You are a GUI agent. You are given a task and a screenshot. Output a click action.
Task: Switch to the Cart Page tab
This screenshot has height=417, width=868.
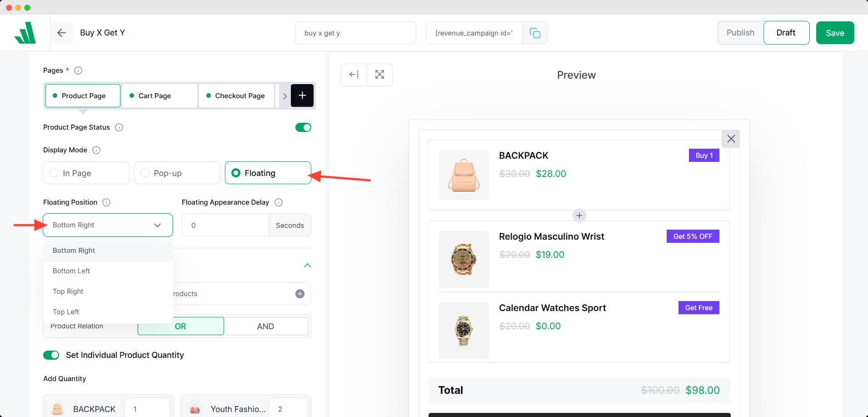(160, 95)
